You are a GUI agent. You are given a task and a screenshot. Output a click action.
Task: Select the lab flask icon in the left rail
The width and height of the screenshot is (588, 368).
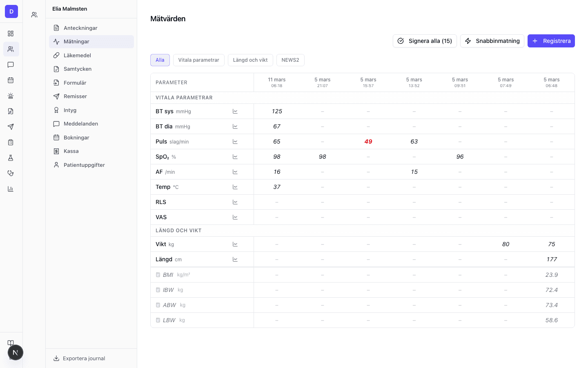tap(11, 157)
